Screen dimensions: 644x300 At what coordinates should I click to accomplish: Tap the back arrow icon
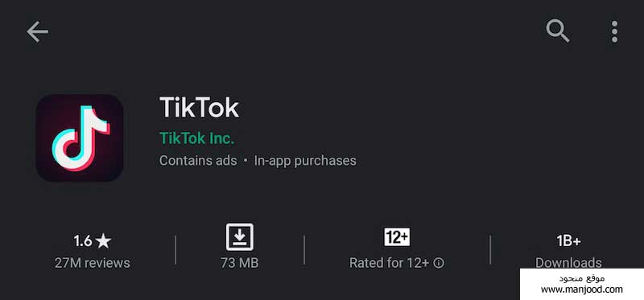[x=37, y=32]
